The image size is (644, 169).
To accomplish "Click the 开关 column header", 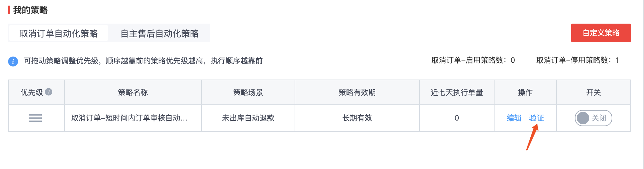I will (x=594, y=92).
